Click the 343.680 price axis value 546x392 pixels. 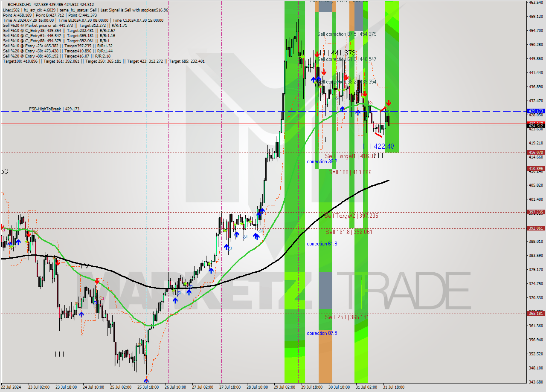point(536,382)
